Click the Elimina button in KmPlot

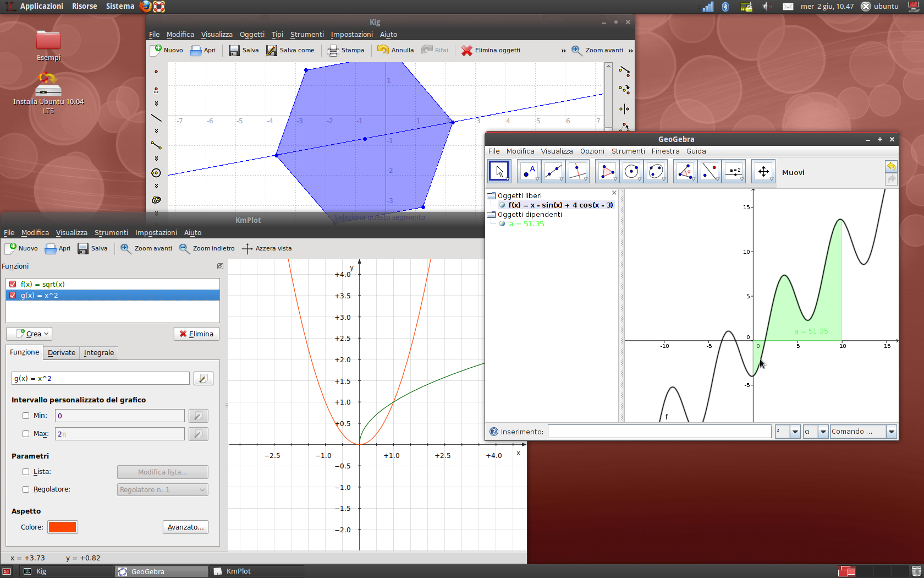pos(196,334)
